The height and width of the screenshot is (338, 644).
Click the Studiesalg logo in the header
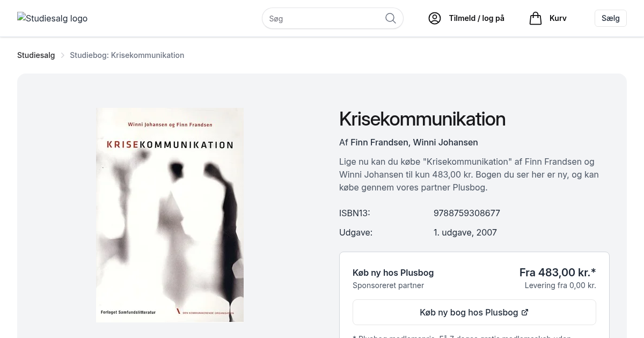pos(53,18)
